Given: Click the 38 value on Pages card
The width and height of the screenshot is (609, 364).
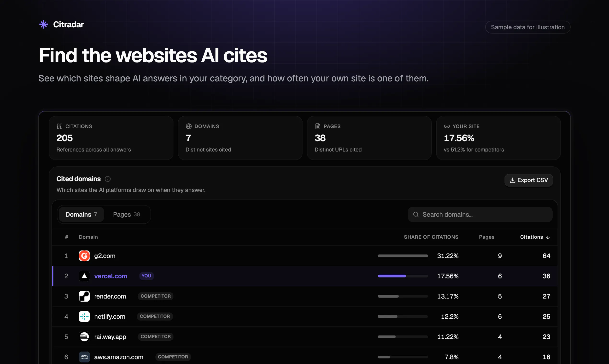Looking at the screenshot, I should 320,138.
